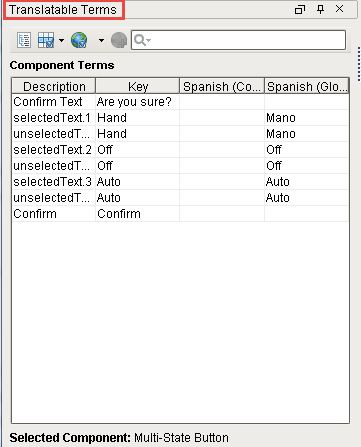Float the Translatable Terms panel
361x447 pixels.
pos(300,9)
